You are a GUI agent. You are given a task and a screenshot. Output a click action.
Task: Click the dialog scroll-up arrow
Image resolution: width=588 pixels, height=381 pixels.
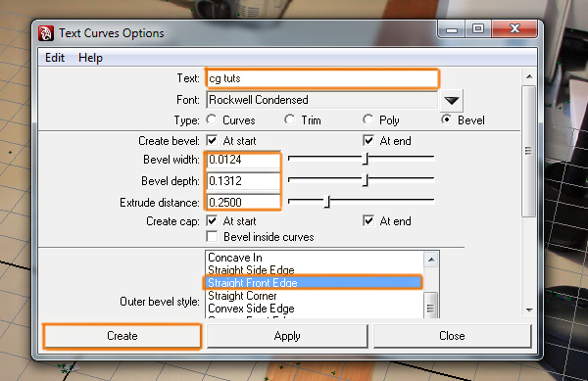[x=529, y=76]
